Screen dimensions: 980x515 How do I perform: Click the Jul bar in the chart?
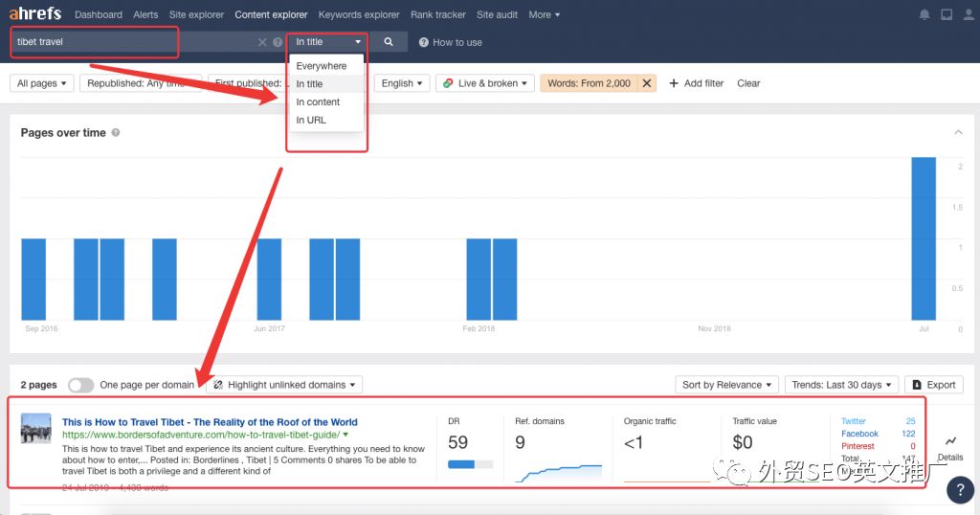click(x=924, y=238)
